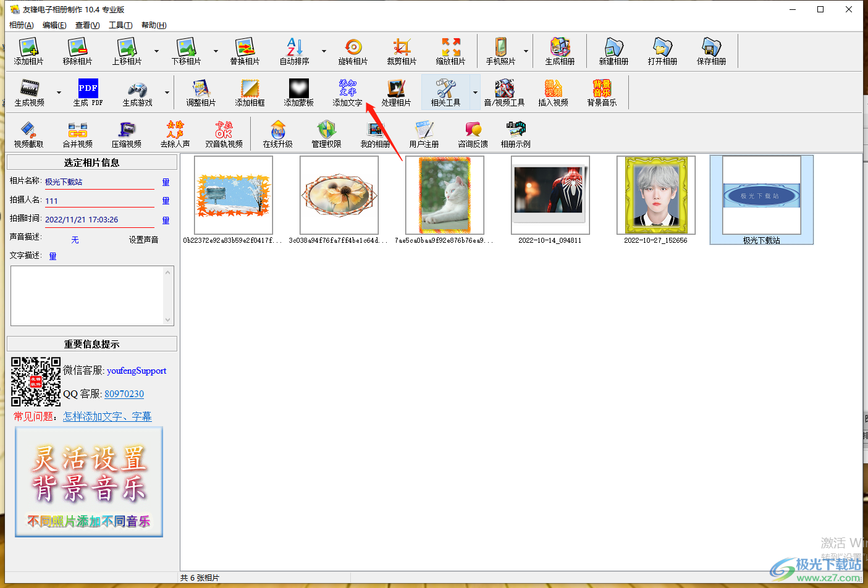Click the 设置声音 (set sound) button
Image resolution: width=868 pixels, height=588 pixels.
144,240
